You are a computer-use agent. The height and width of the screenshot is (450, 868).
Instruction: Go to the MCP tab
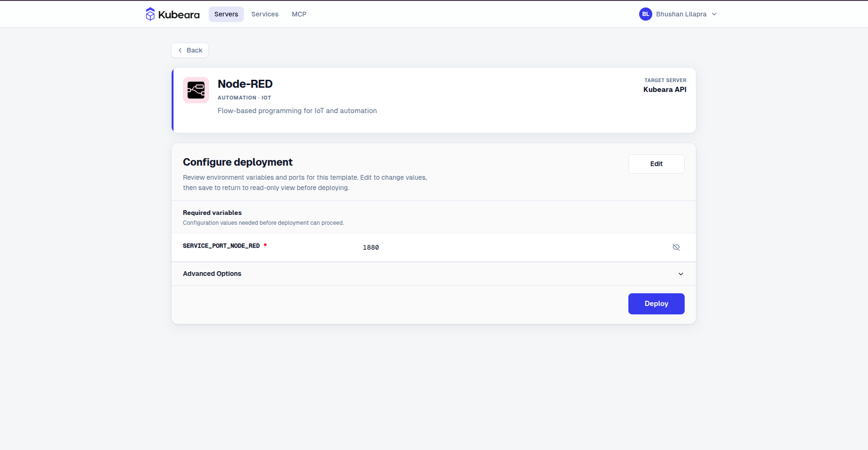coord(299,14)
